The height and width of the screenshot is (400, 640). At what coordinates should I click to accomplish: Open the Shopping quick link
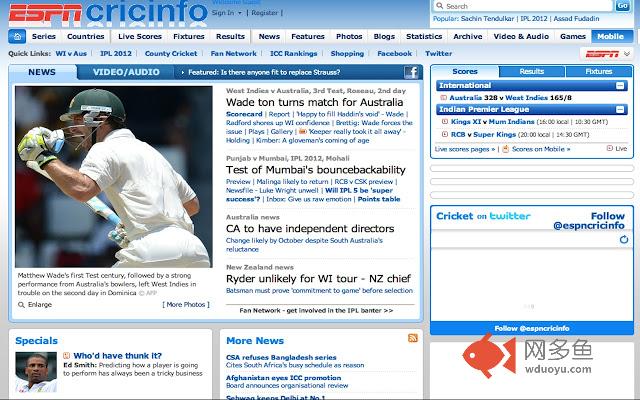coord(347,53)
